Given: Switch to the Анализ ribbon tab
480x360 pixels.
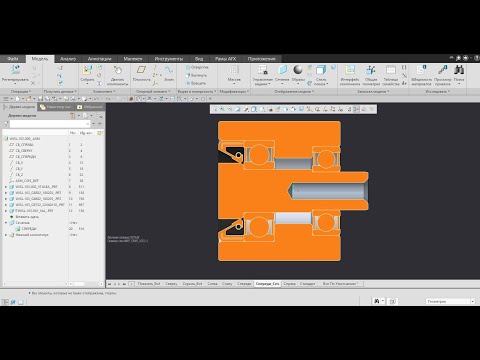Looking at the screenshot, I should point(68,59).
